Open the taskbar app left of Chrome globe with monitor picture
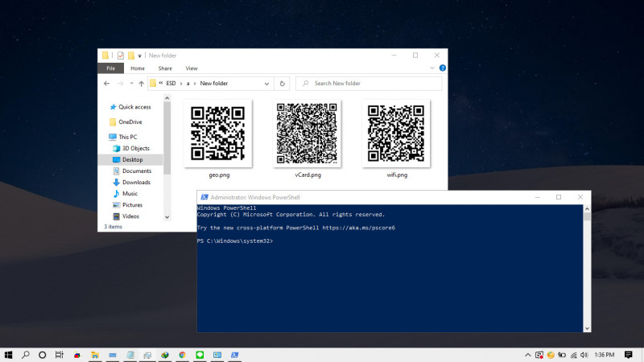The image size is (644, 362). click(x=147, y=355)
